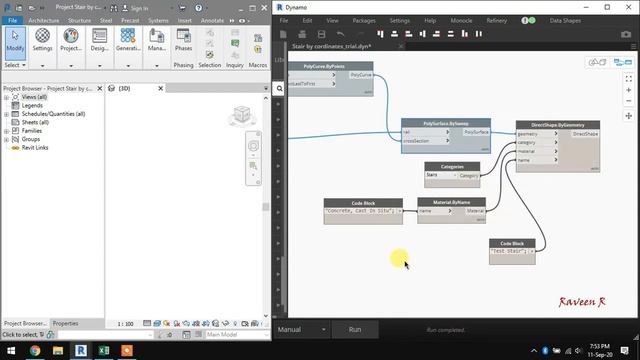Click the Windows Start button
640x360 pixels.
click(x=11, y=350)
